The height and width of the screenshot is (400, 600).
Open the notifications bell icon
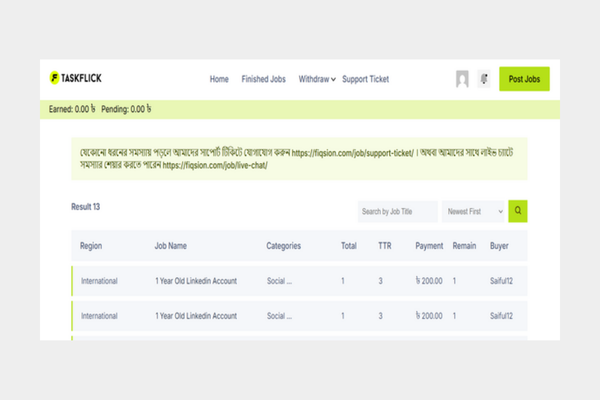[x=484, y=79]
